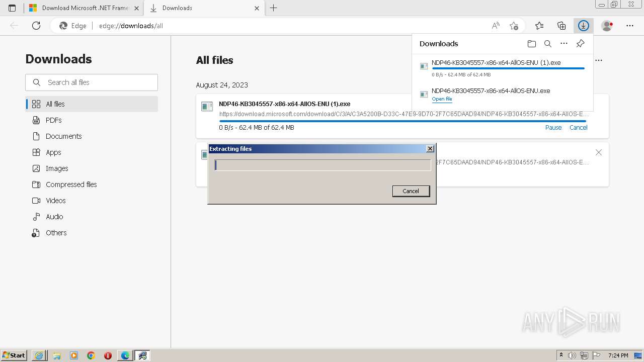Pause the NDP46 (1).exe download
The image size is (644, 362).
tap(553, 128)
